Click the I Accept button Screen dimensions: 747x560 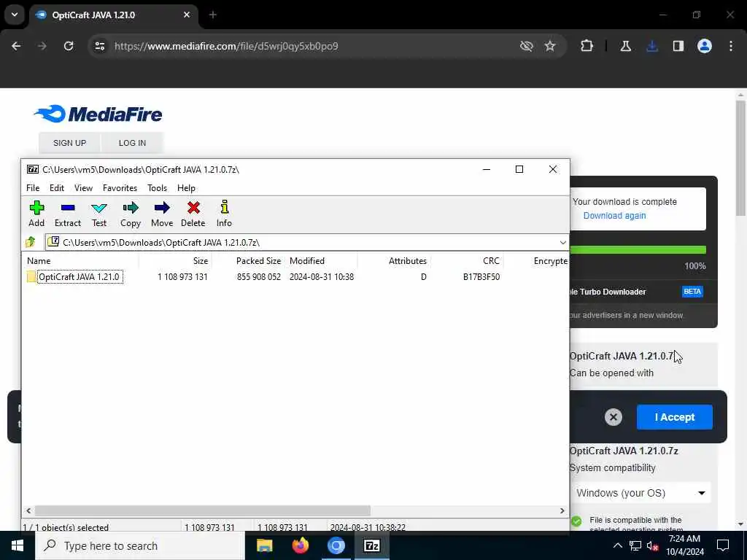pos(675,417)
